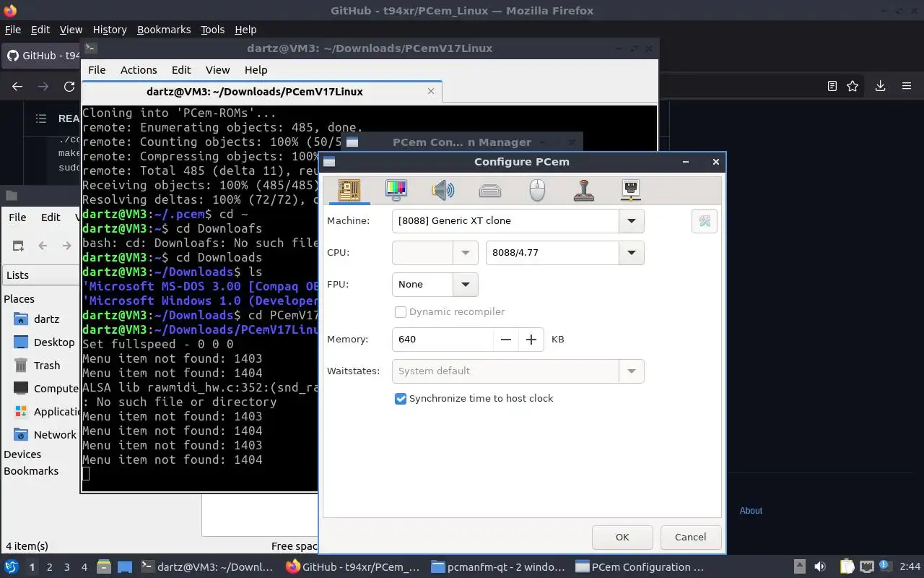Open the Drives tab icon in Configure PCem
The width and height of the screenshot is (924, 578).
[x=490, y=191]
